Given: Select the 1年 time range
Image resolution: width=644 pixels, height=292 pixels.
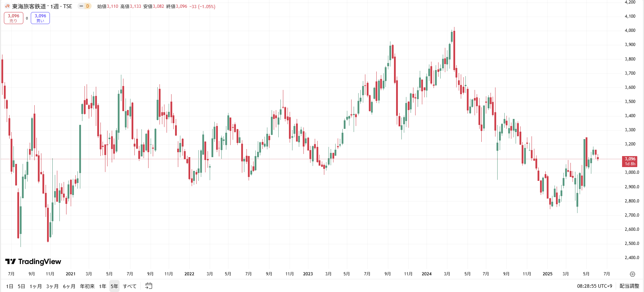Looking at the screenshot, I should 103,286.
